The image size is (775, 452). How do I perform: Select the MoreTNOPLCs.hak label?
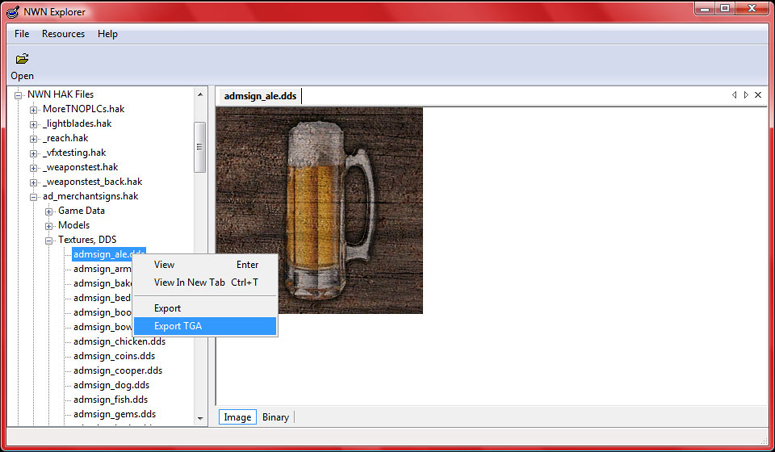[x=84, y=109]
